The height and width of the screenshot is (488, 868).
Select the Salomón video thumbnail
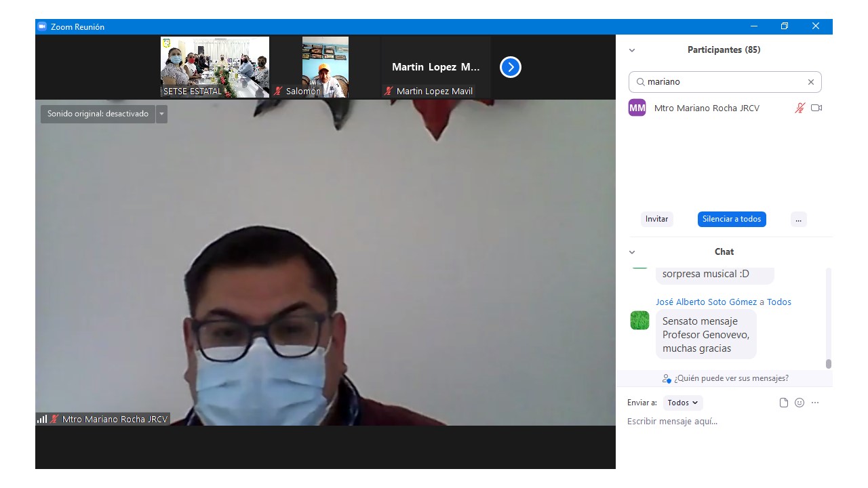point(325,67)
